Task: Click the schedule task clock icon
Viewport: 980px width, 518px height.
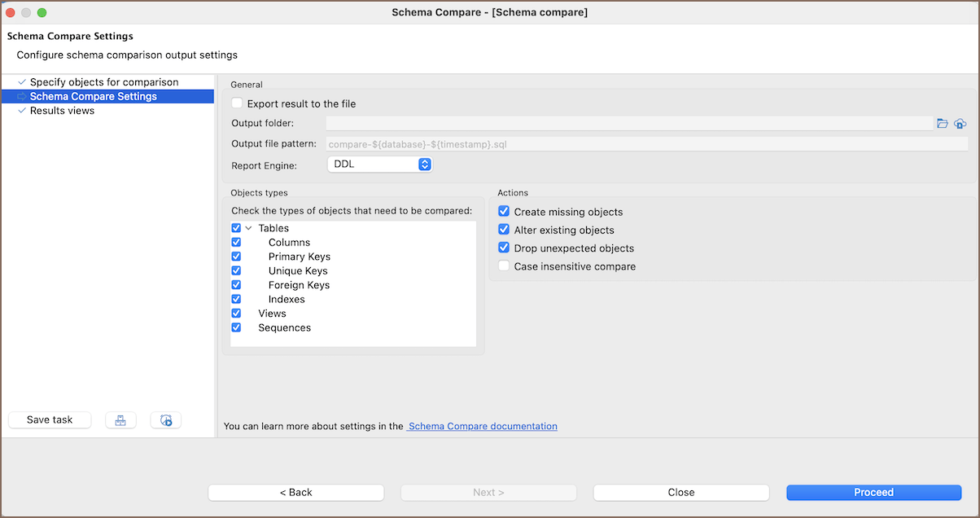Action: [x=166, y=420]
